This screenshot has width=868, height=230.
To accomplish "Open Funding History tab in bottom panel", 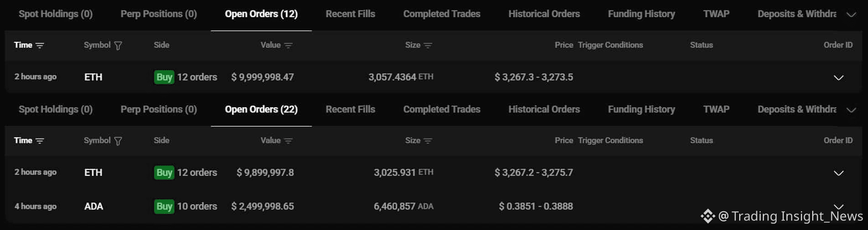I will 641,109.
